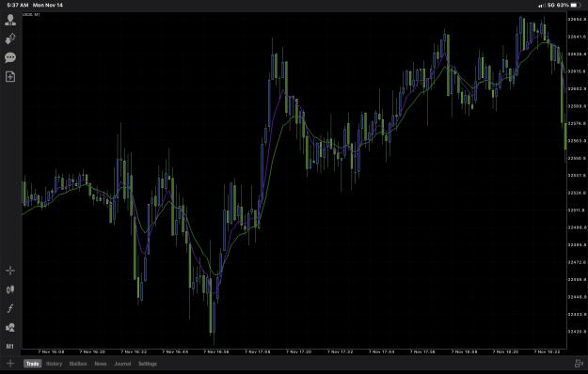Tap the 32446.8 price level label
The width and height of the screenshot is (588, 374).
pyautogui.click(x=577, y=297)
